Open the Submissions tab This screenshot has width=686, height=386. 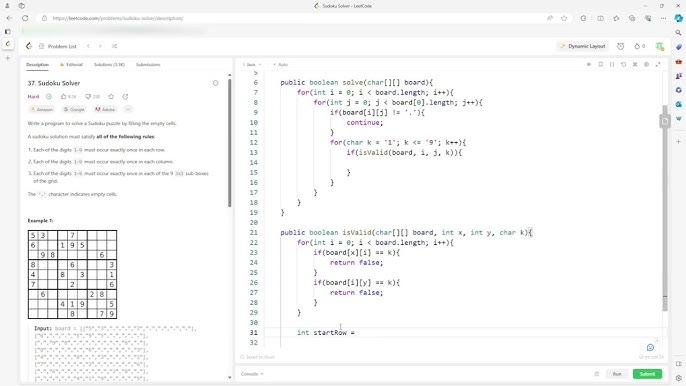(148, 64)
